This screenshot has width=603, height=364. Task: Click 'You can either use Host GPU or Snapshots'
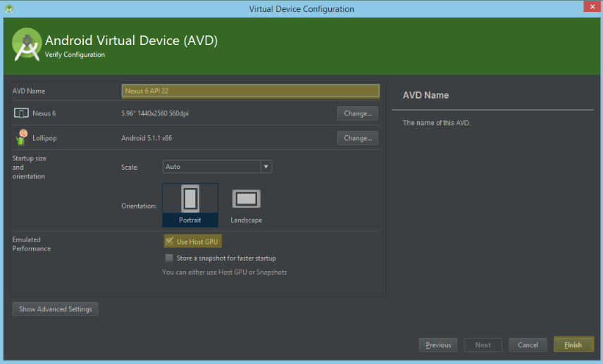point(224,272)
